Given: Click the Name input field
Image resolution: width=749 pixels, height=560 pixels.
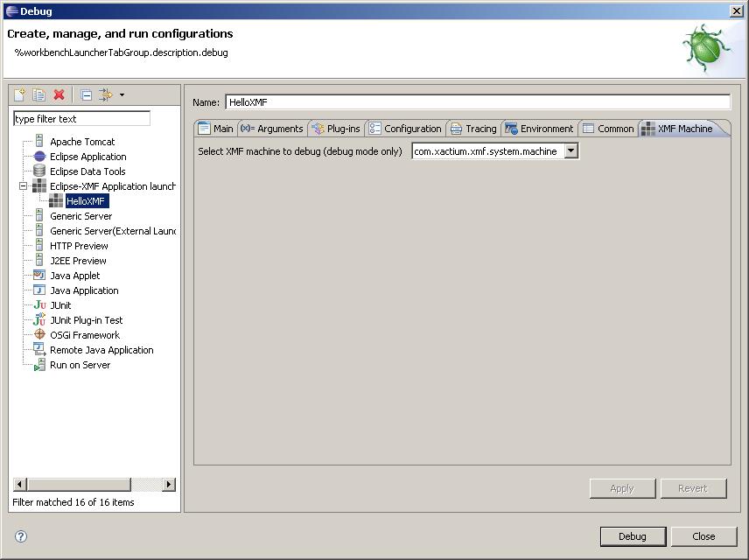Looking at the screenshot, I should (478, 101).
